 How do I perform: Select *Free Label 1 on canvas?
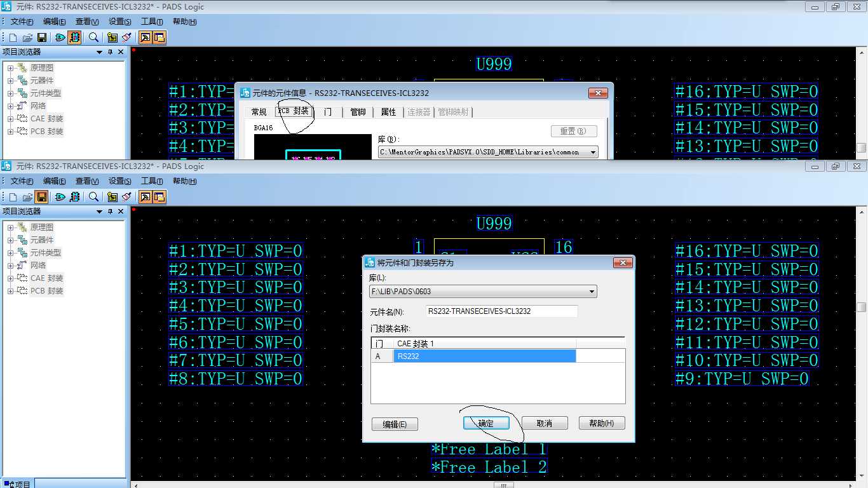point(489,449)
